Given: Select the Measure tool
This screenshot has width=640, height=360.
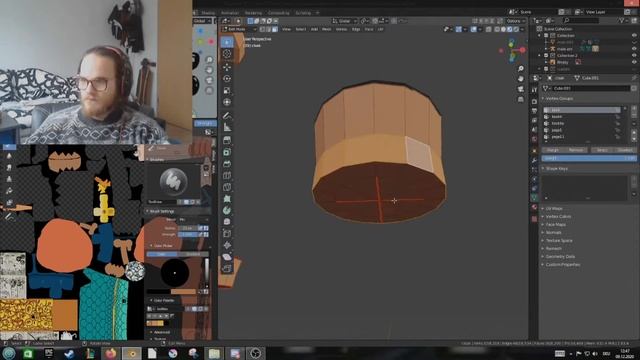Looking at the screenshot, I should click(227, 128).
